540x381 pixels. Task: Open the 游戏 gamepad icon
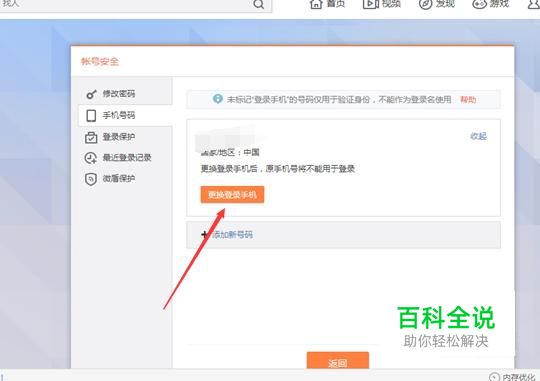point(479,4)
